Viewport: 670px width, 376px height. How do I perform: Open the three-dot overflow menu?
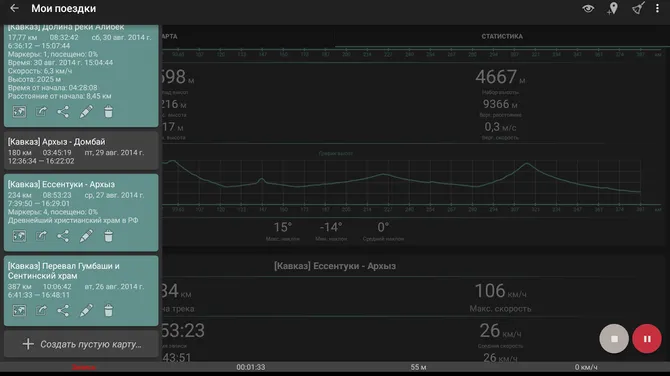(x=657, y=8)
